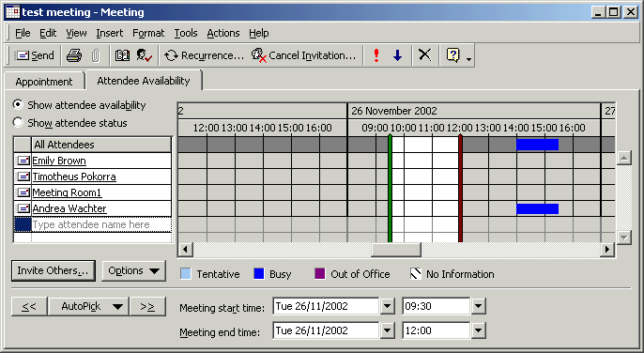Screen dimensions: 644x353
Task: Set high importance with red exclamation
Action: pos(376,55)
